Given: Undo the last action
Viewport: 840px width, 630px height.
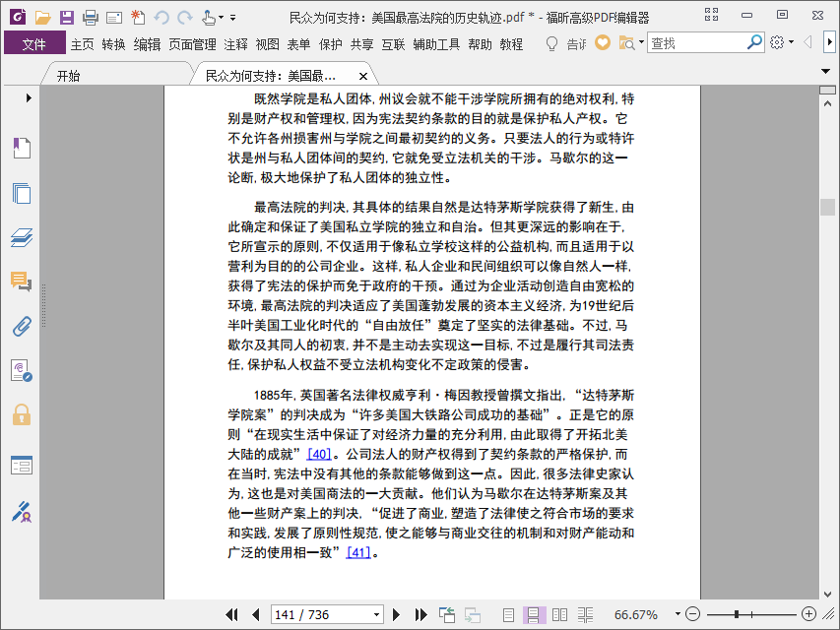Looking at the screenshot, I should coord(162,18).
